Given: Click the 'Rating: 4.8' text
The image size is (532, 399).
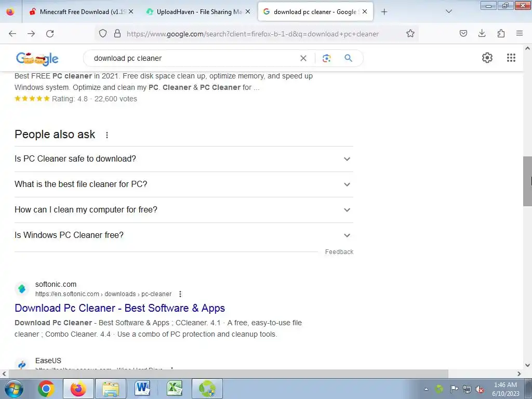Looking at the screenshot, I should 70,99.
